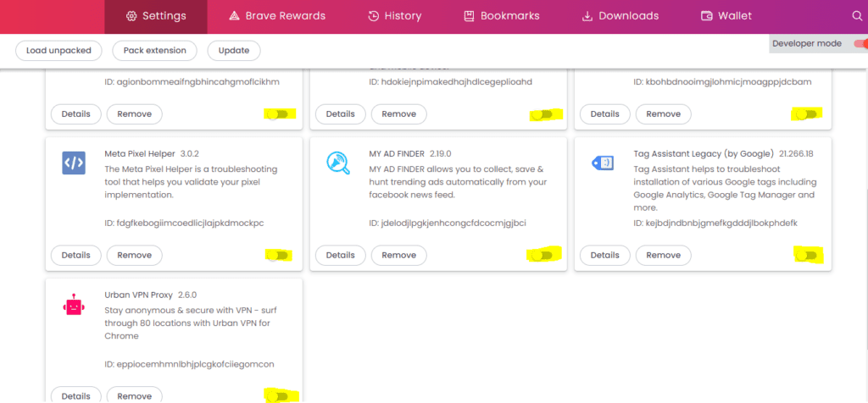Open Details for extension kbohbdnooimgjlohmicjmoagppjdcbam
868x403 pixels.
tap(605, 114)
